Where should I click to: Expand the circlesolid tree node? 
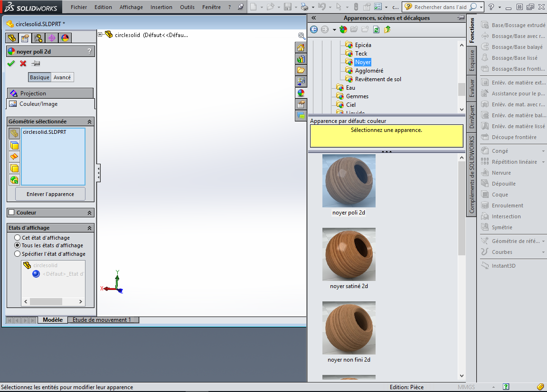(100, 34)
